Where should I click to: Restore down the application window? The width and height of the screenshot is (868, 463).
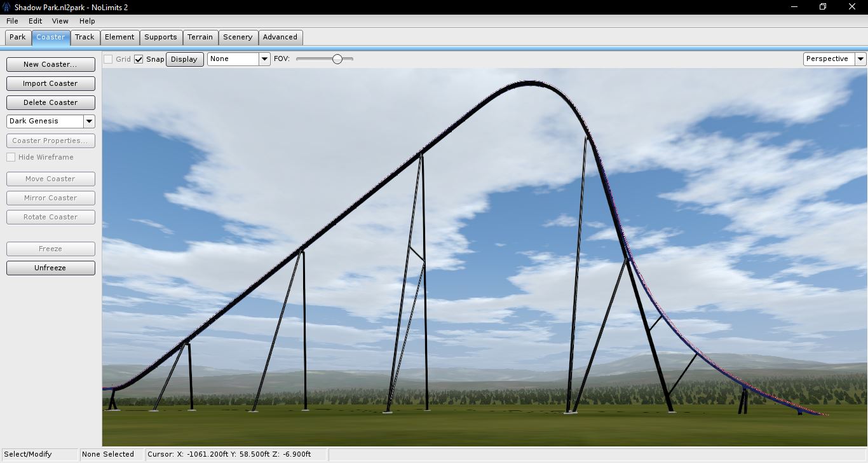pyautogui.click(x=823, y=7)
